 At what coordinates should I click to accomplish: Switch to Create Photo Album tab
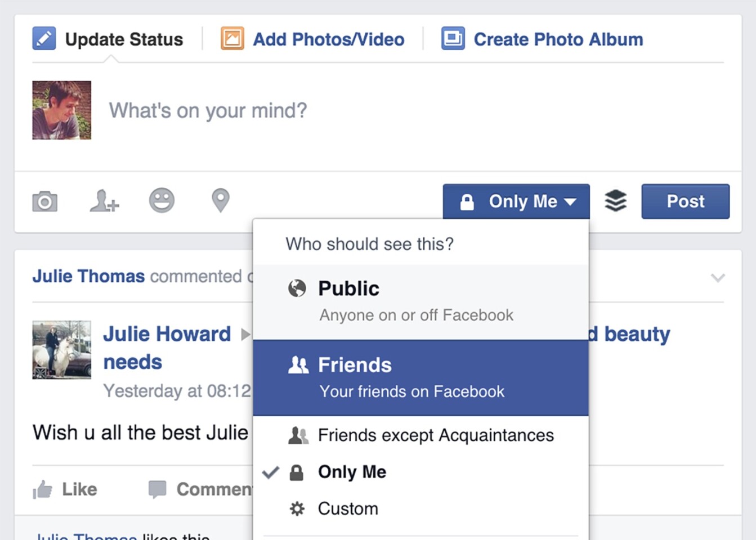(x=557, y=39)
